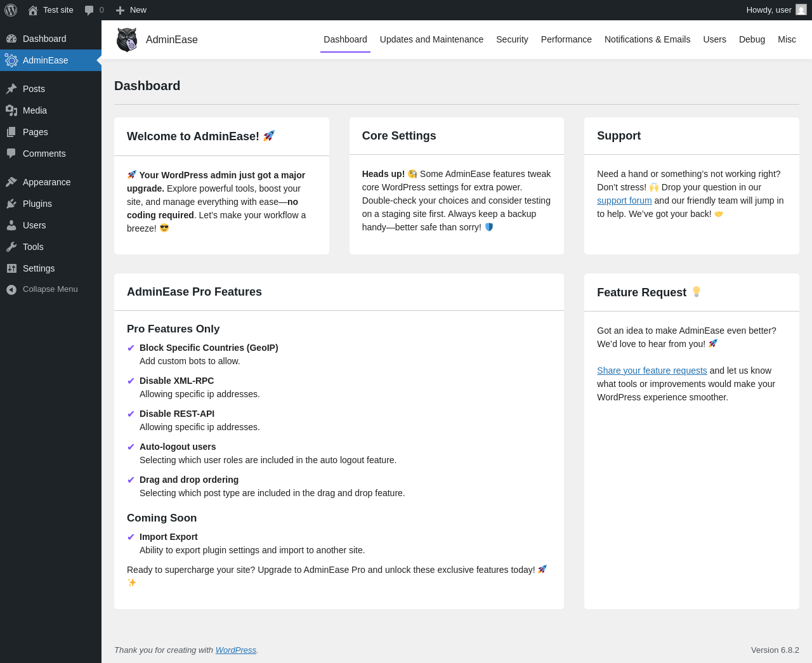
Task: Open Dashboard in the left sidebar
Action: [x=51, y=39]
